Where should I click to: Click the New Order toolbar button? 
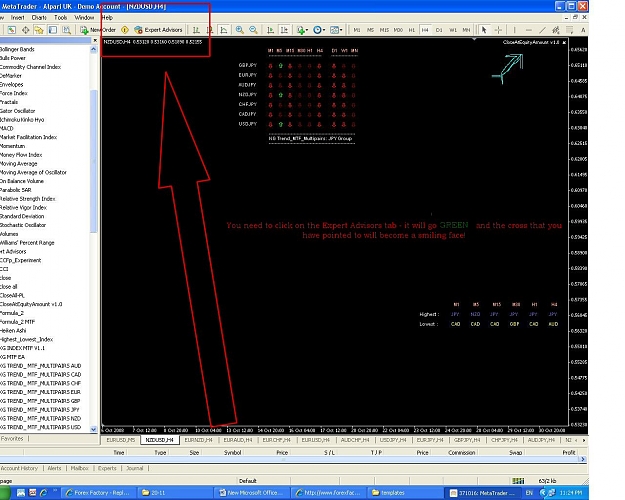point(98,30)
